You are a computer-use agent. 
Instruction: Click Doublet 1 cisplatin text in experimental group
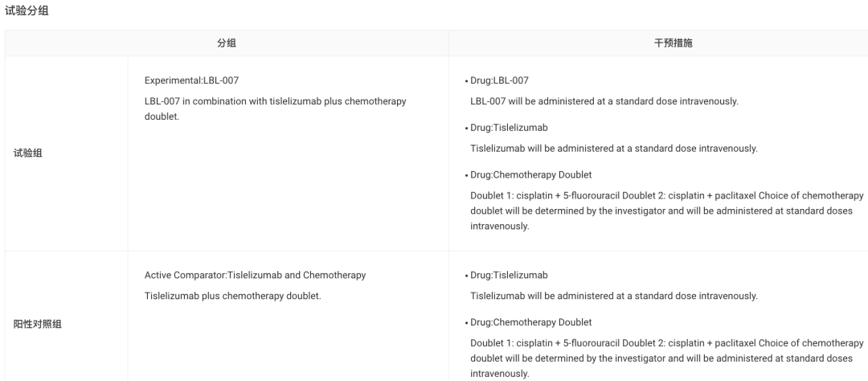666,211
